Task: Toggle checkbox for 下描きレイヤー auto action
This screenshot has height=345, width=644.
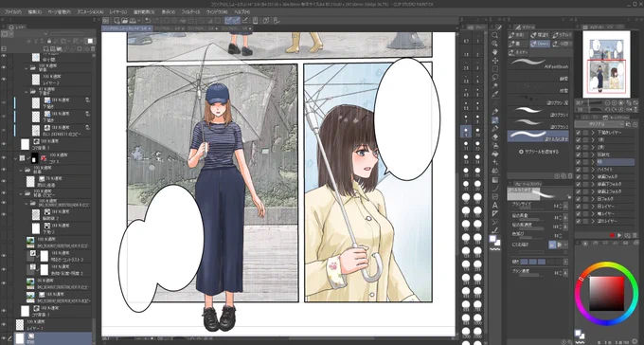Action: pyautogui.click(x=579, y=133)
